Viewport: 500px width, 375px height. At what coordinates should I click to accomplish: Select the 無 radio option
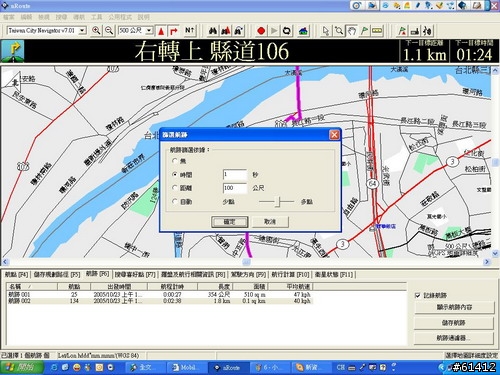coord(175,161)
